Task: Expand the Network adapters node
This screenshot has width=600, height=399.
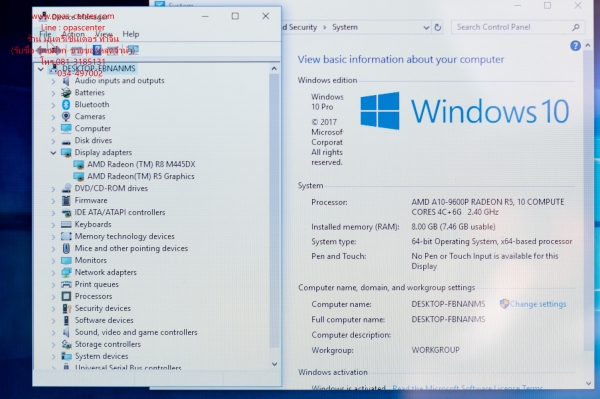Action: (53, 273)
